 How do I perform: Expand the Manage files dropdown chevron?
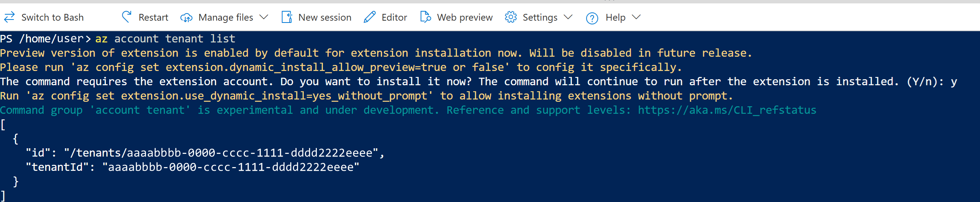tap(264, 17)
